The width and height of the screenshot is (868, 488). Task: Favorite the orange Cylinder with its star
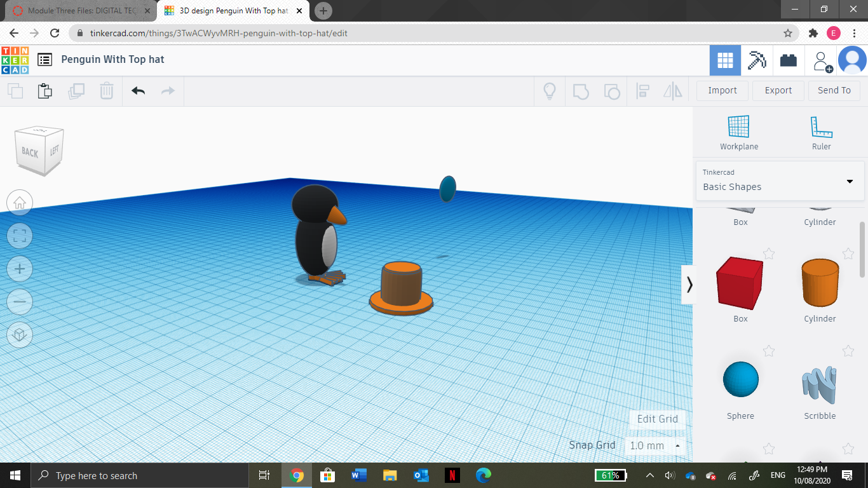point(848,254)
